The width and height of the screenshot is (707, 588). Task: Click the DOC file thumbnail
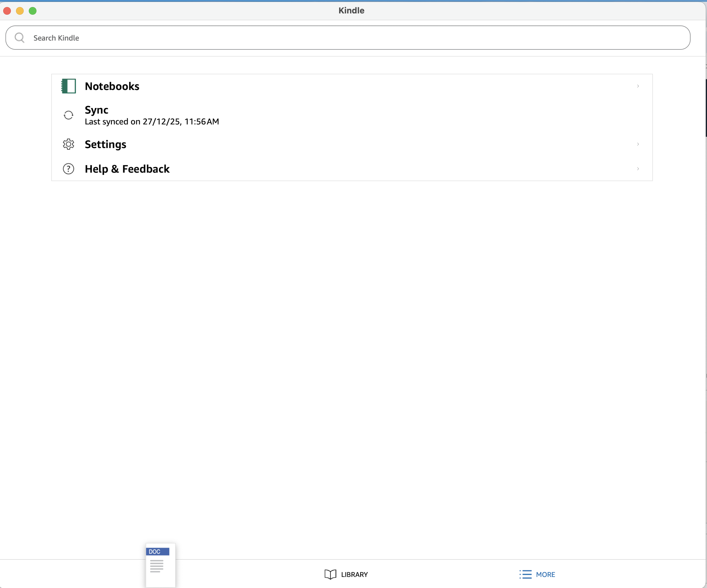coord(160,565)
